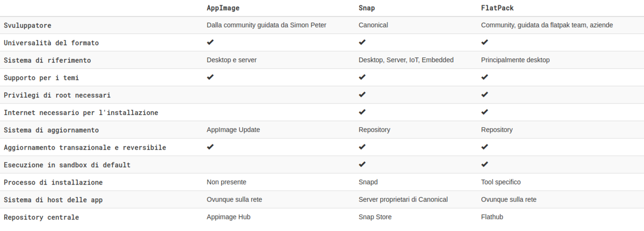
Task: Click the "Flathub" cell text
Action: [x=493, y=217]
